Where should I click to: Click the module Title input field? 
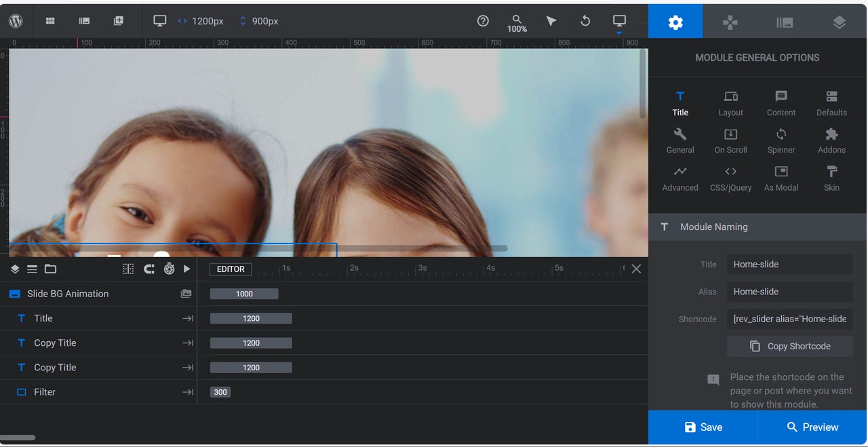[789, 265]
